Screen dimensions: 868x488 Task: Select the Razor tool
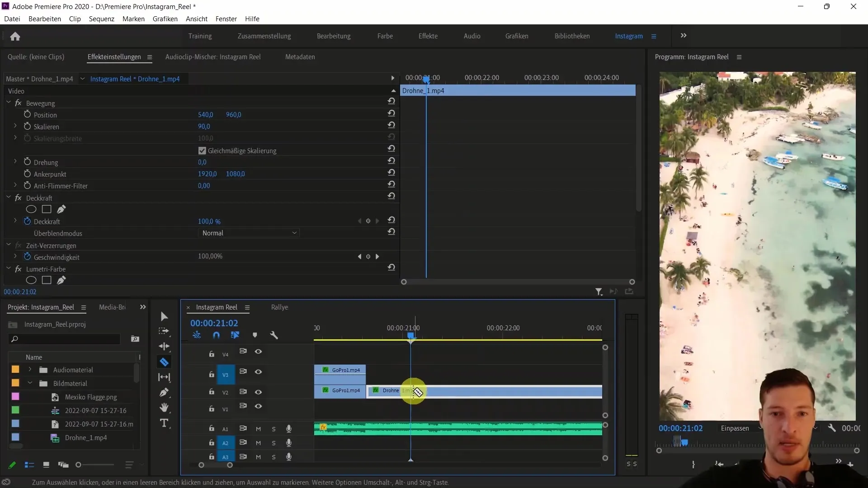click(x=164, y=362)
